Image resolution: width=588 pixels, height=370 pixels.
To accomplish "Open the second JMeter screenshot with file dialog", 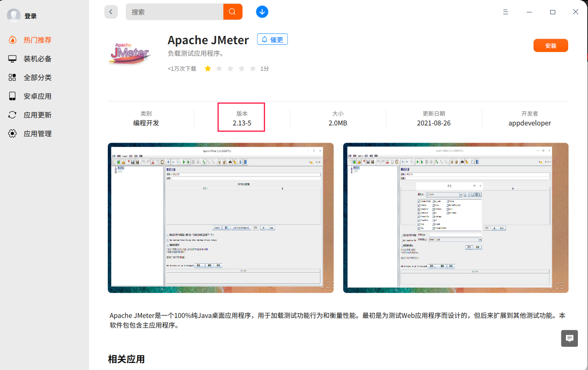I will point(456,218).
